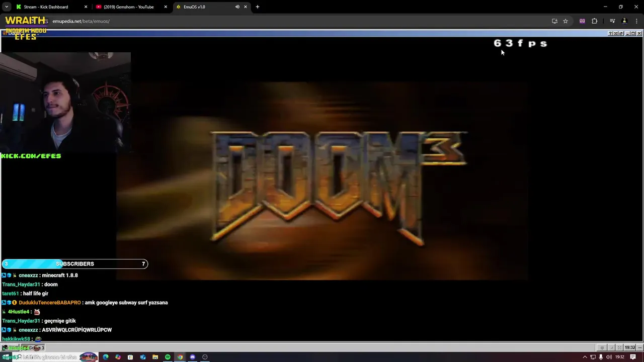
Task: Click the EmuOS show desktop dash button
Action: [640, 348]
